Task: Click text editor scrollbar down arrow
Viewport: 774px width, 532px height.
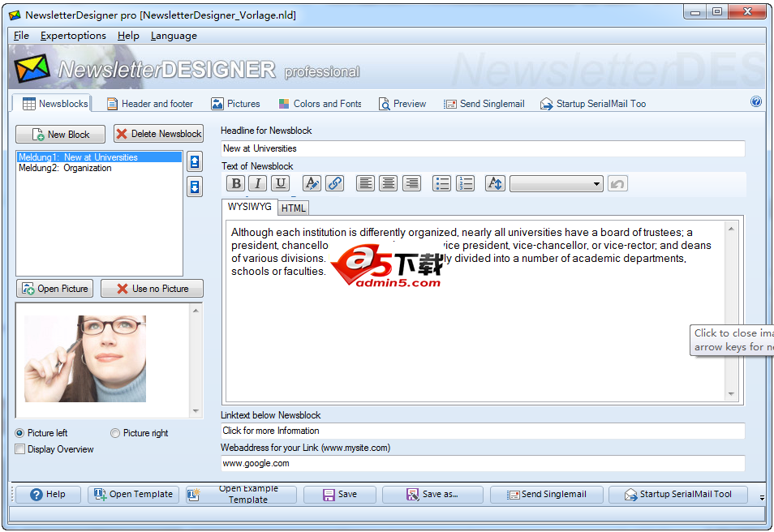Action: click(731, 394)
